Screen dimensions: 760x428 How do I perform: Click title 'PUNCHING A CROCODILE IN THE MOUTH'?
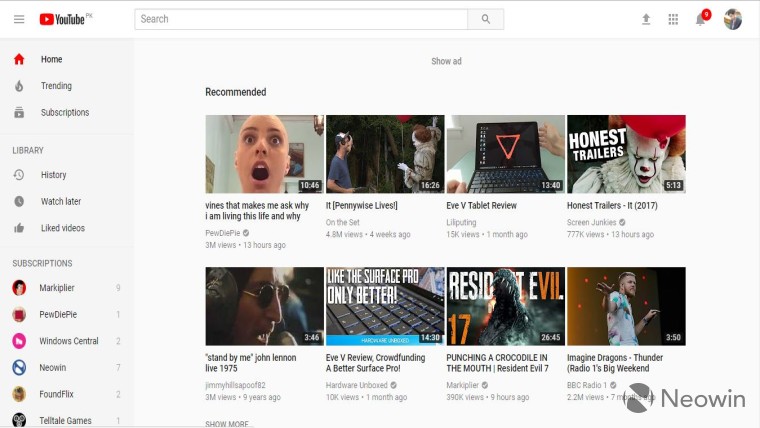(x=497, y=363)
